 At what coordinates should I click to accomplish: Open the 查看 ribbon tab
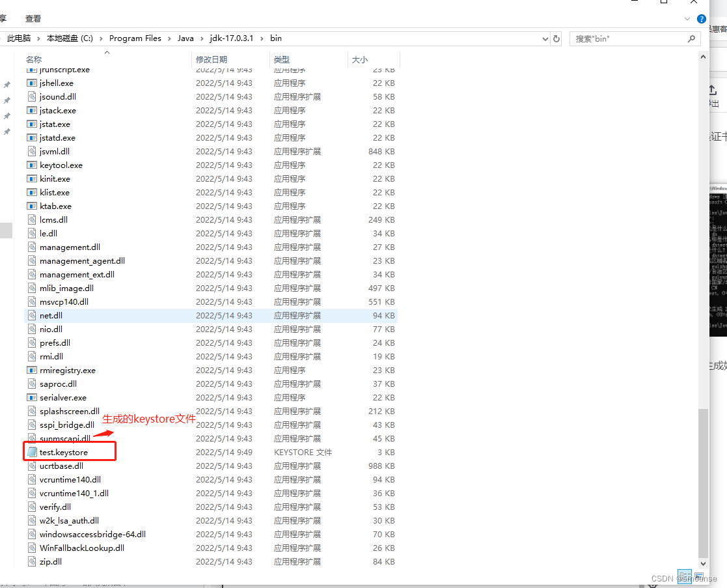tap(33, 18)
